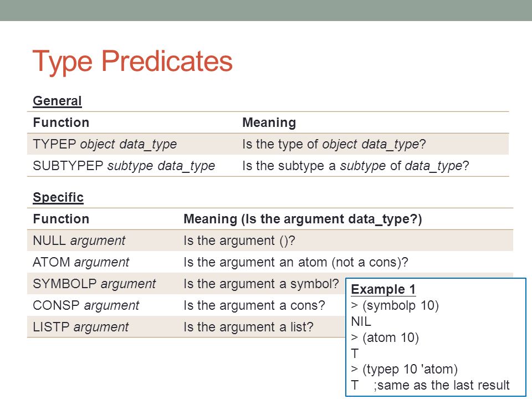Click the Function header in Specific table
This screenshot has height=399, width=532.
pyautogui.click(x=61, y=219)
